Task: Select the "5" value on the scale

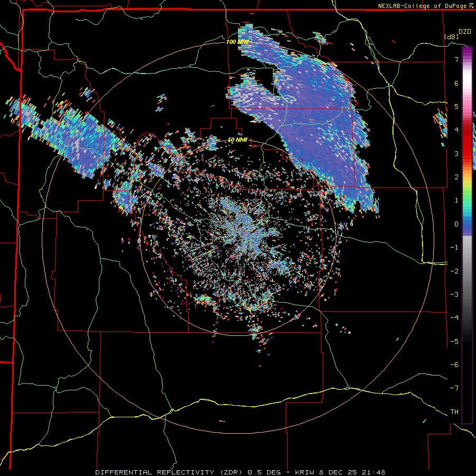Action: [x=456, y=106]
